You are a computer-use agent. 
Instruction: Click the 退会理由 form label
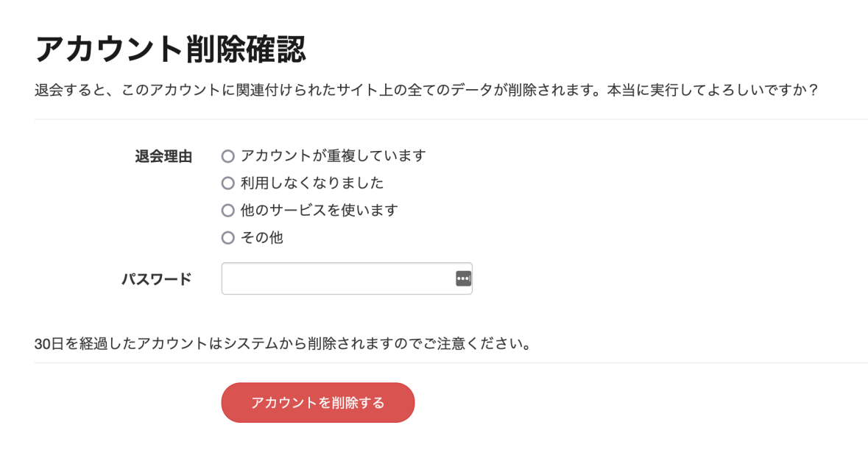coord(163,156)
